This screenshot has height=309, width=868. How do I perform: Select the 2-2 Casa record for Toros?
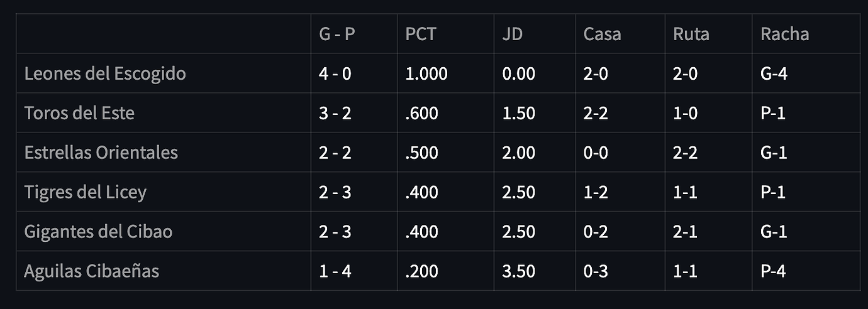click(x=596, y=113)
